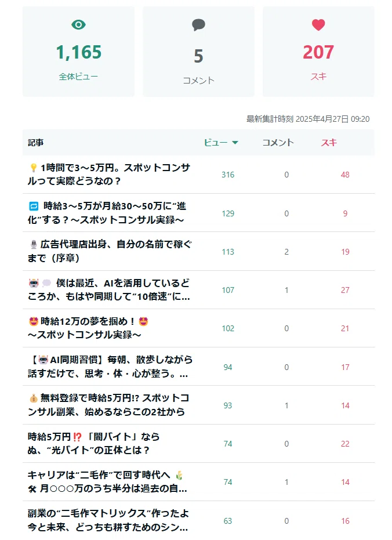Screen dimensions: 392x540
Task: Click the money bag emoji beside 無料登録
Action: (x=34, y=398)
